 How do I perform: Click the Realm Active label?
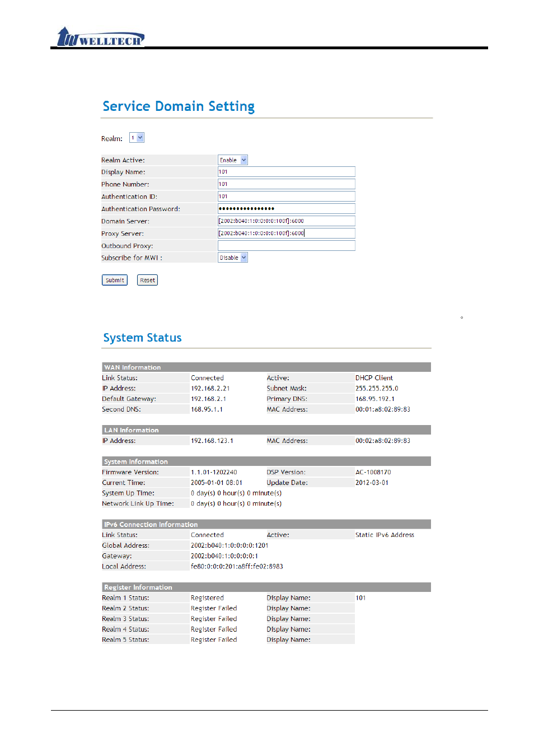(123, 160)
